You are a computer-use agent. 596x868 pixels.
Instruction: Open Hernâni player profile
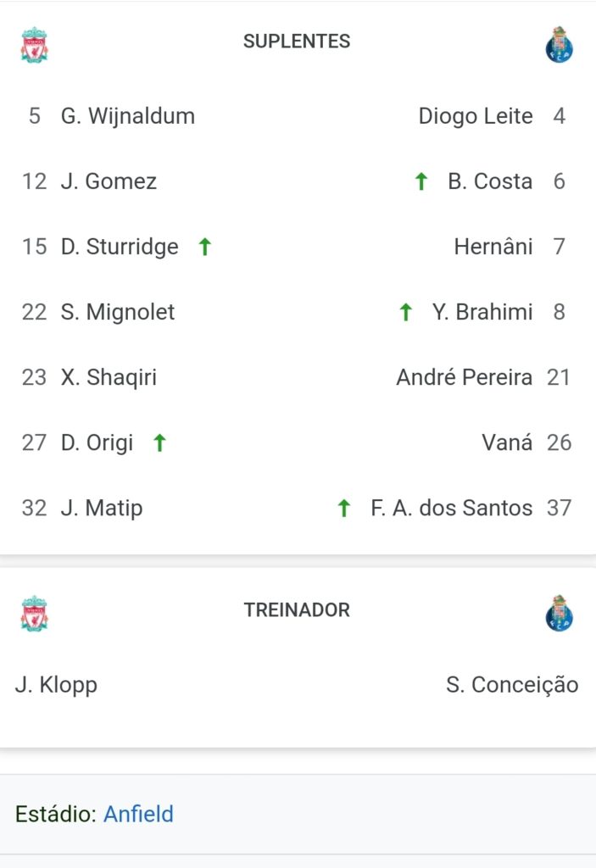point(493,247)
